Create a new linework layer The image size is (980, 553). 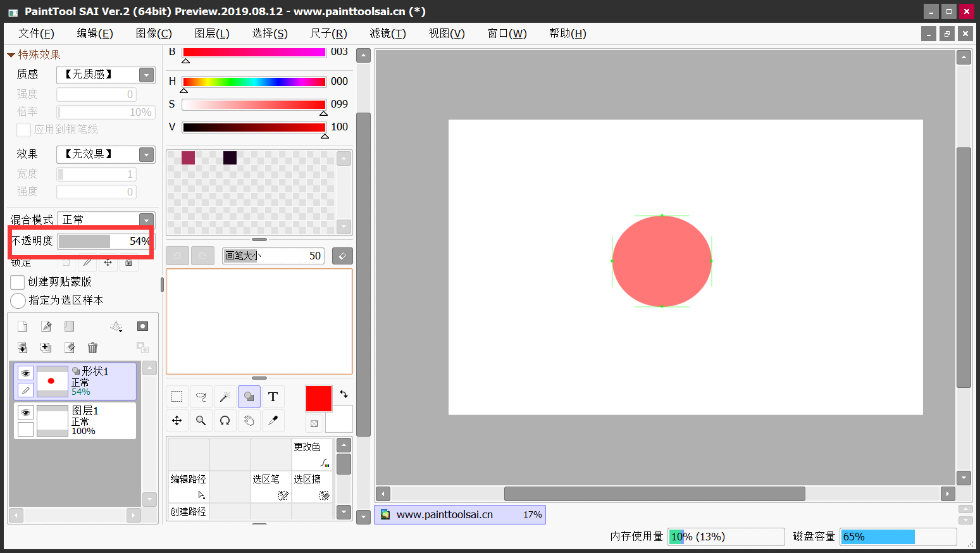click(x=46, y=326)
